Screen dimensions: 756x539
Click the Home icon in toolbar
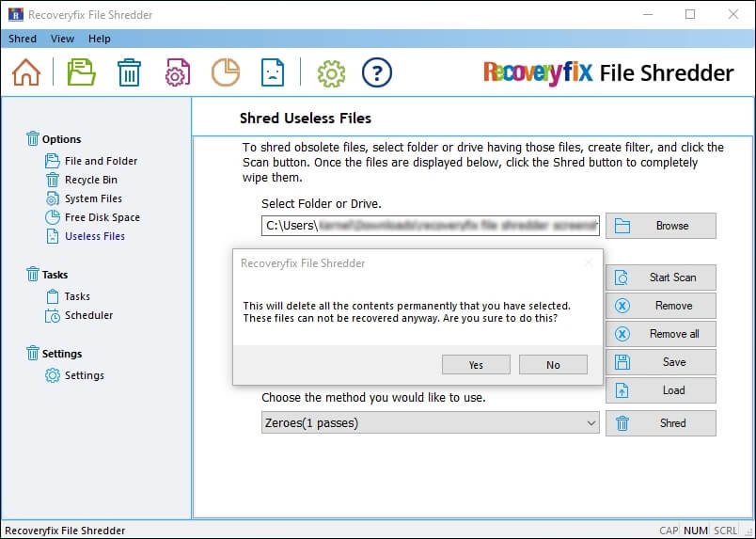point(26,72)
